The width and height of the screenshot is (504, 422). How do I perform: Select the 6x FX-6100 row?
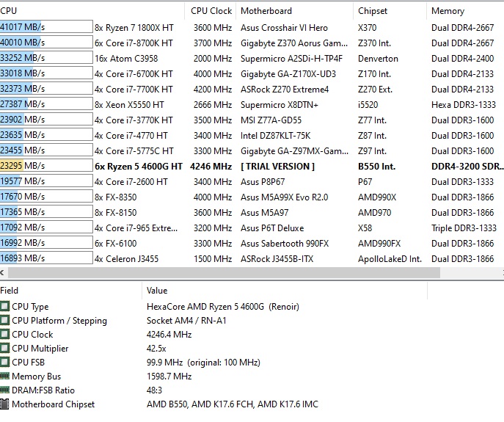[x=252, y=244]
